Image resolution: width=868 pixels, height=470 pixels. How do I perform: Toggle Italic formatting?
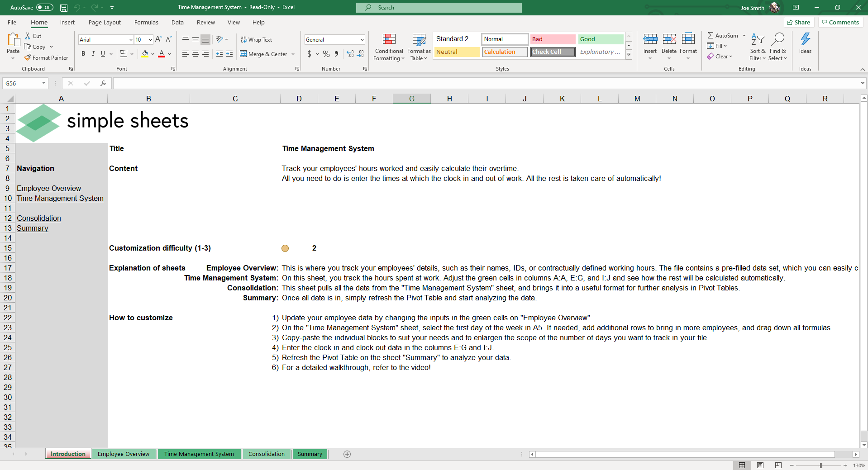point(93,54)
